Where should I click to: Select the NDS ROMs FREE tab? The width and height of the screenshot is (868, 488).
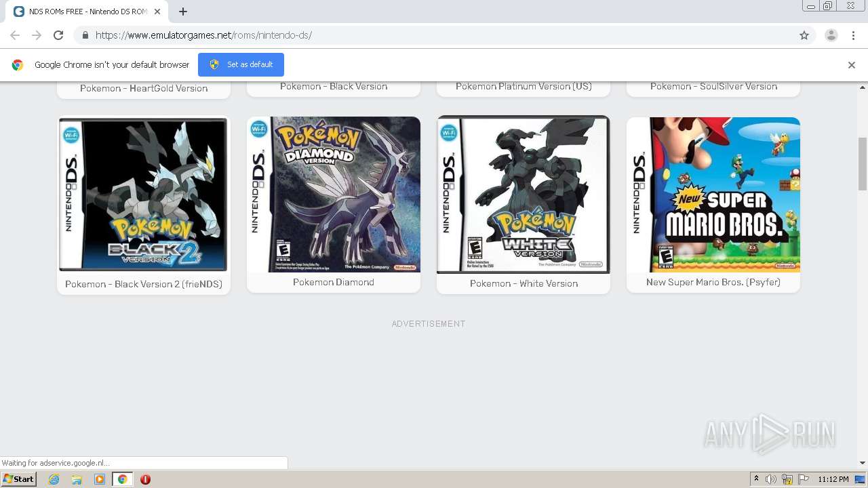point(87,12)
